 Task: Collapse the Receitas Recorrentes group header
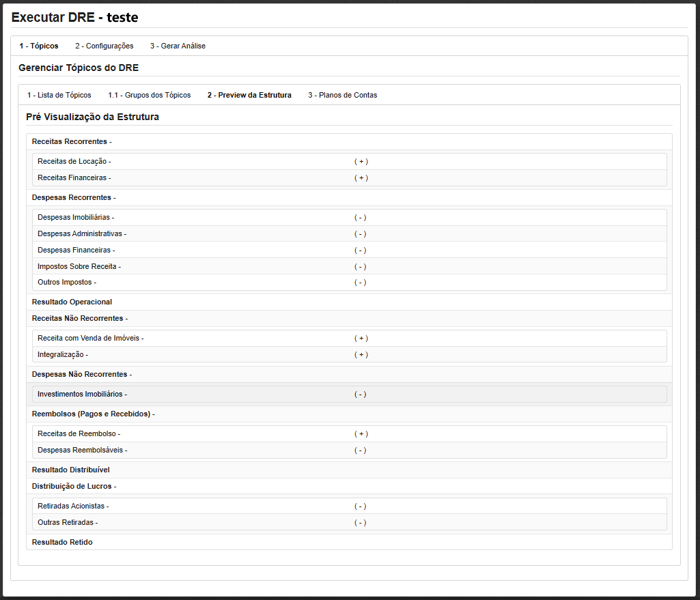tap(71, 141)
